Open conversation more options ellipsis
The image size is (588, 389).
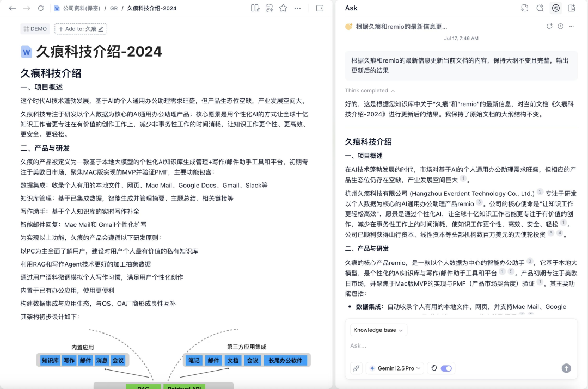[572, 26]
